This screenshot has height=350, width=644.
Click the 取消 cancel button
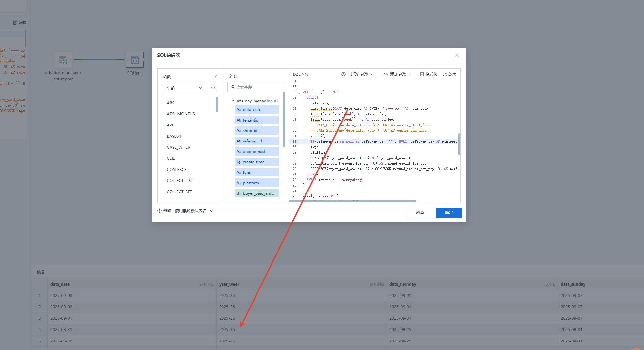click(420, 213)
